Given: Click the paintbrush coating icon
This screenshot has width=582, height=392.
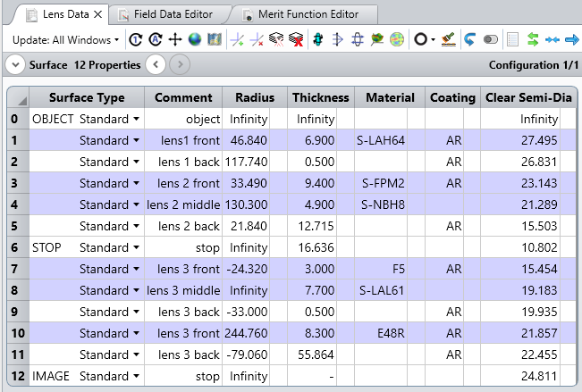Looking at the screenshot, I should click(x=449, y=39).
